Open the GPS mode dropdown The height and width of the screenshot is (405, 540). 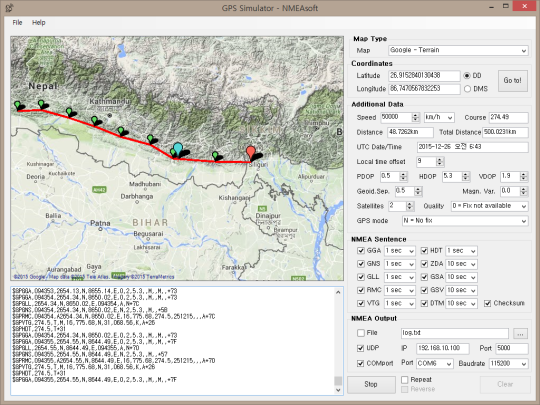click(465, 221)
